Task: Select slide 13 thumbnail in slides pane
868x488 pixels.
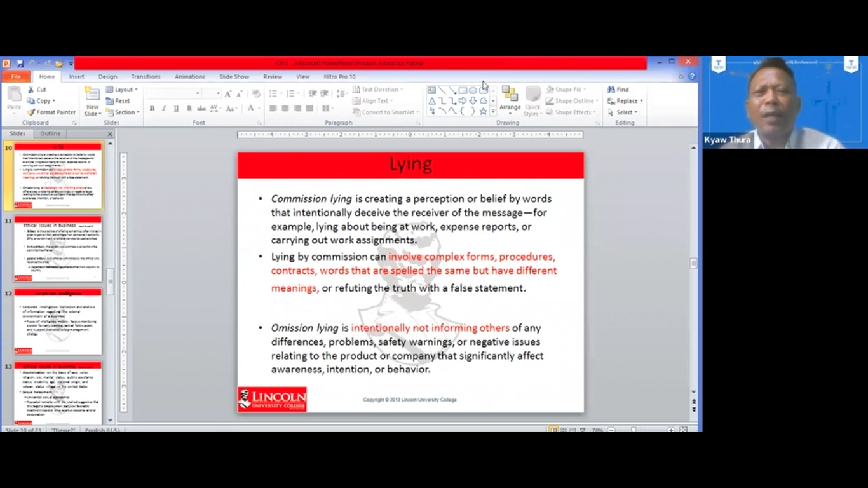Action: [58, 393]
